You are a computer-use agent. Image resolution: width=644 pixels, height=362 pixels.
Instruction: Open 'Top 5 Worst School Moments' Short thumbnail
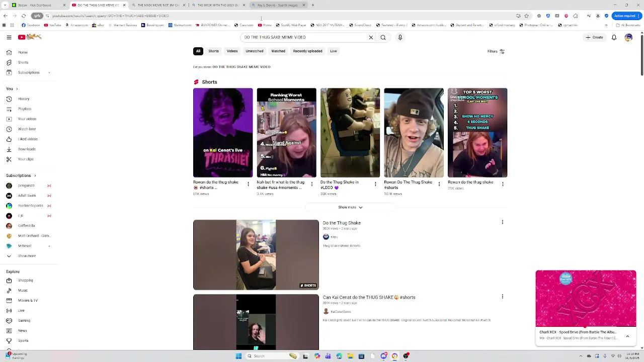click(477, 133)
